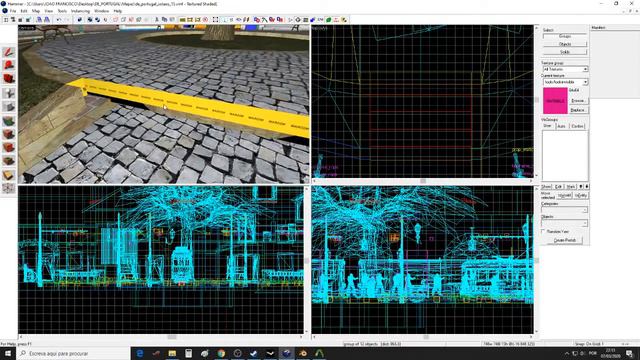Toggle the Ignore Groups toolbar icon

tap(105, 19)
